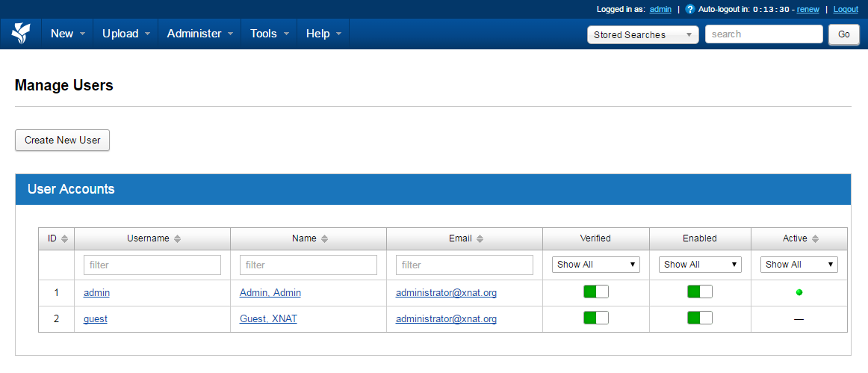Open the Upload menu
The image size is (868, 373).
pyautogui.click(x=126, y=34)
